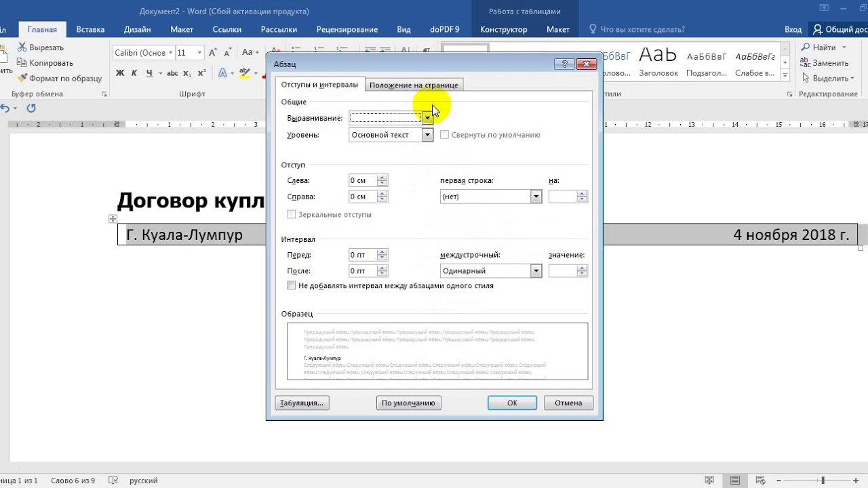Click the Copy (Копировать) button
Image resolution: width=868 pixels, height=488 pixels.
[x=45, y=63]
